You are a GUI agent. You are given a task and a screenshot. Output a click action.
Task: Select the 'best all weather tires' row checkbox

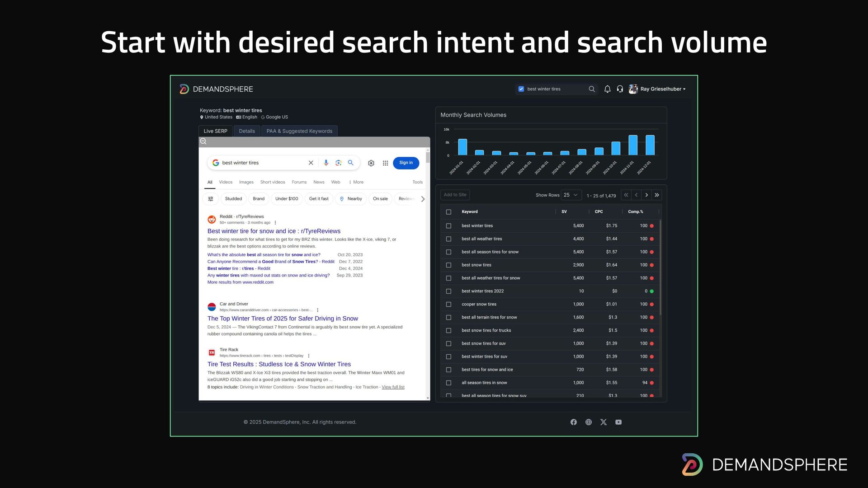[448, 239]
